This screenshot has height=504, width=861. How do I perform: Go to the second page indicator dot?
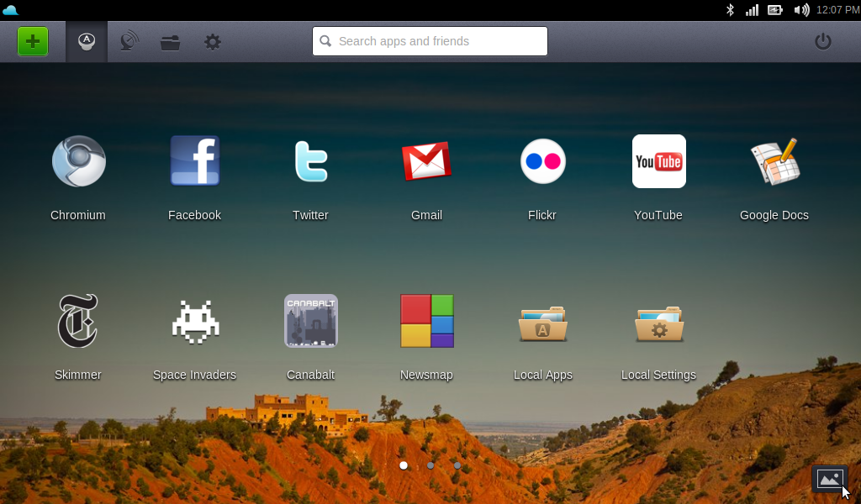coord(430,465)
